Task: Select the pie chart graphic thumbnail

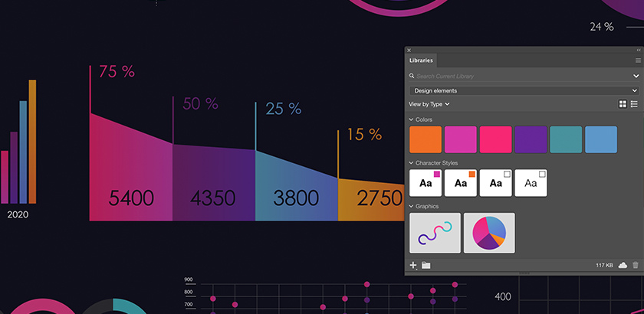Action: coord(489,233)
